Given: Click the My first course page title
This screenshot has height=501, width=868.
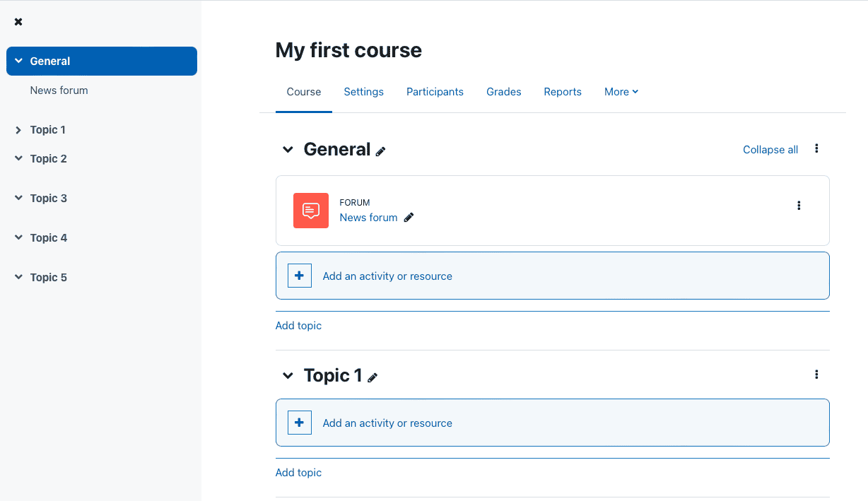Looking at the screenshot, I should (348, 50).
